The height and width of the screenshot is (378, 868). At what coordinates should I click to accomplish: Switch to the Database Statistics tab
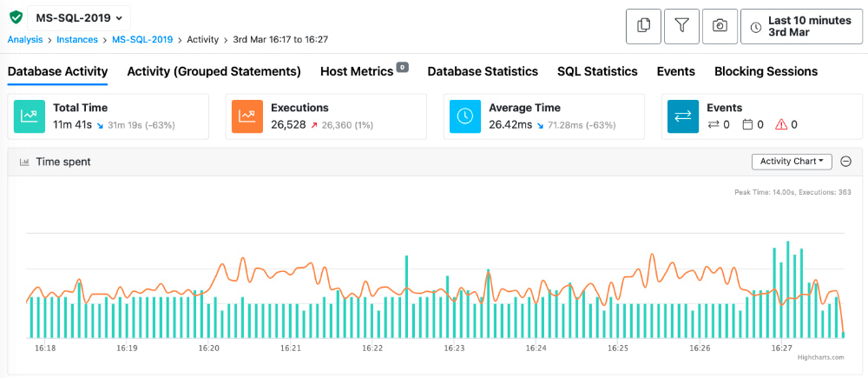click(x=483, y=71)
